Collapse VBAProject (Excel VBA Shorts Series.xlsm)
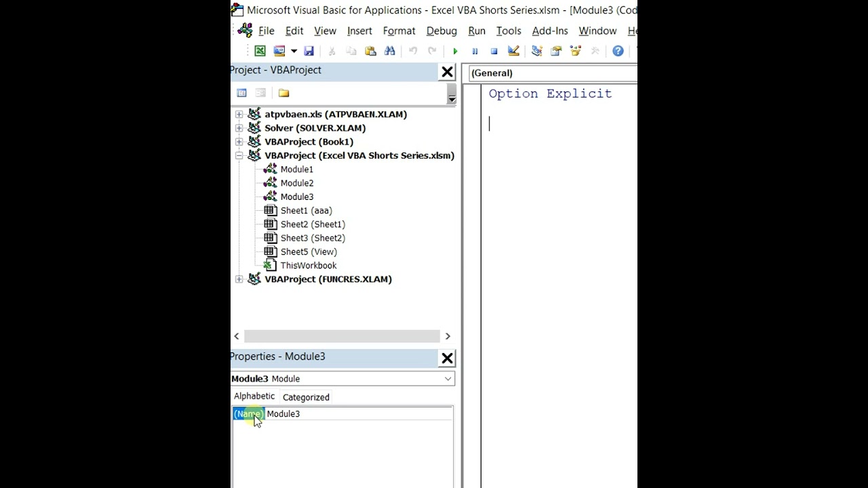The width and height of the screenshot is (868, 488). pyautogui.click(x=239, y=155)
